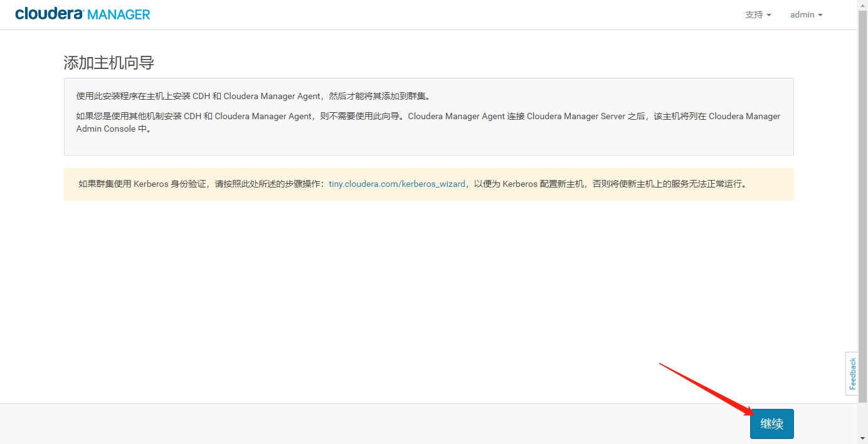Open the Feedback side tab
Screen dimensions: 868x444
852,373
